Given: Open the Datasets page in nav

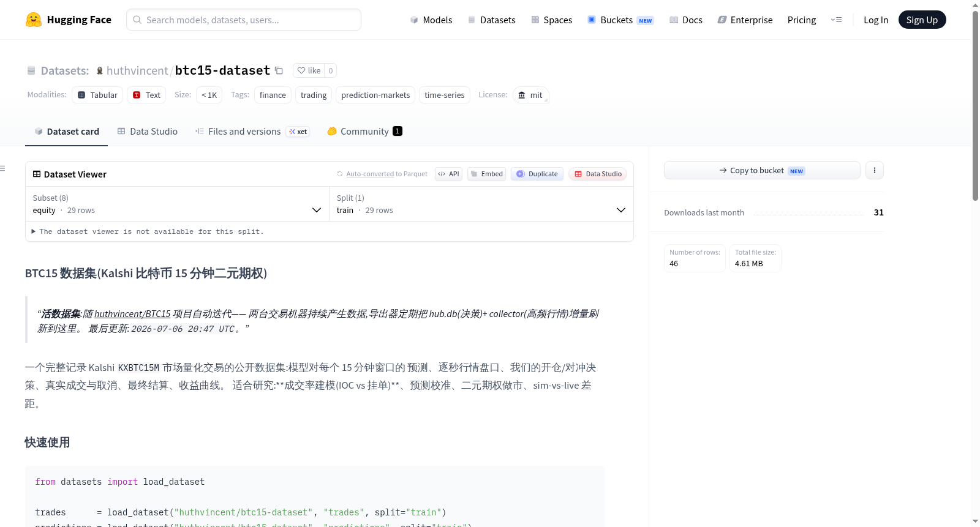Looking at the screenshot, I should 491,20.
